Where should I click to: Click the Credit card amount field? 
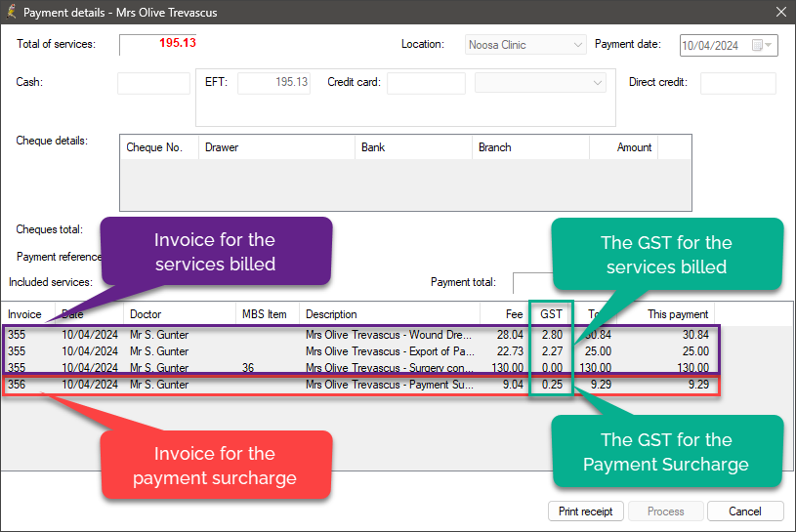pos(426,83)
